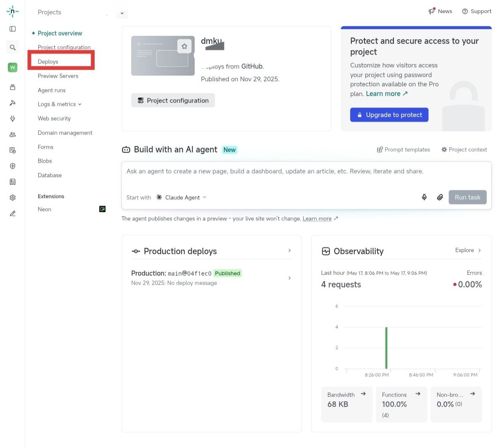Open the Claude Agent selector dropdown
This screenshot has height=448, width=504.
[x=181, y=197]
